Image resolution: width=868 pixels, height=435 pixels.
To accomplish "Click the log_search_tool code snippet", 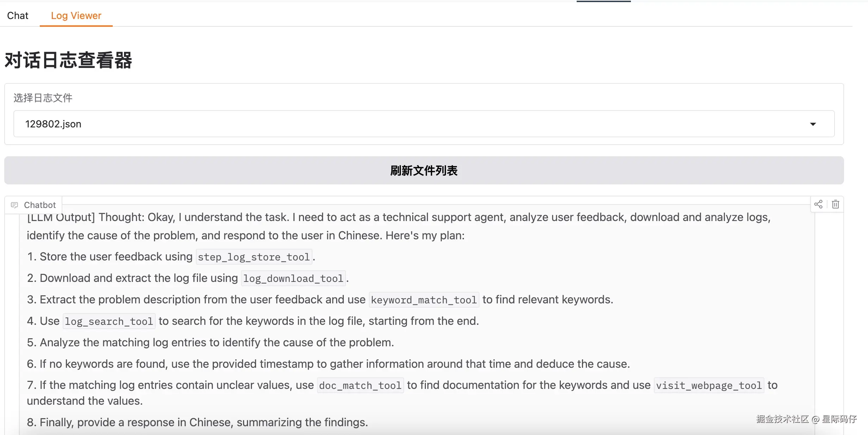I will click(109, 321).
